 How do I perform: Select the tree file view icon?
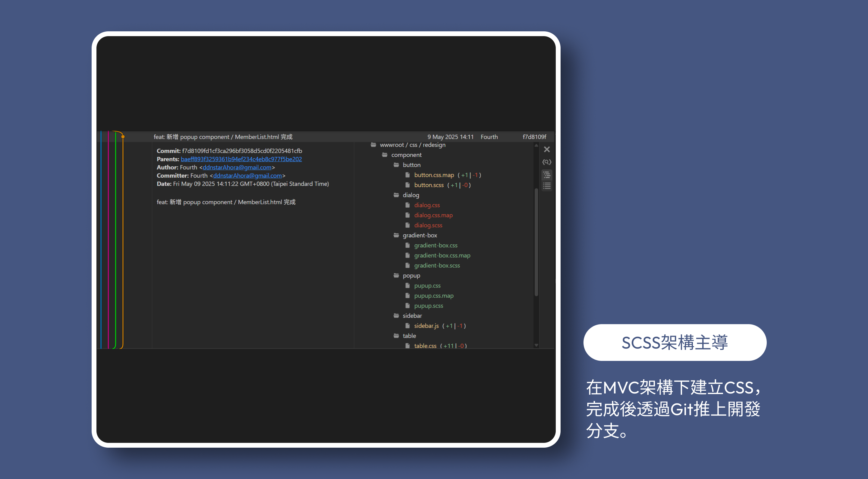pos(547,174)
